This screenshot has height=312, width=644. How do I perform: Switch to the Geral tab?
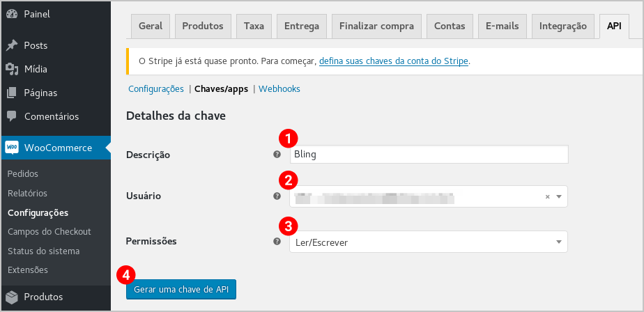coord(151,26)
